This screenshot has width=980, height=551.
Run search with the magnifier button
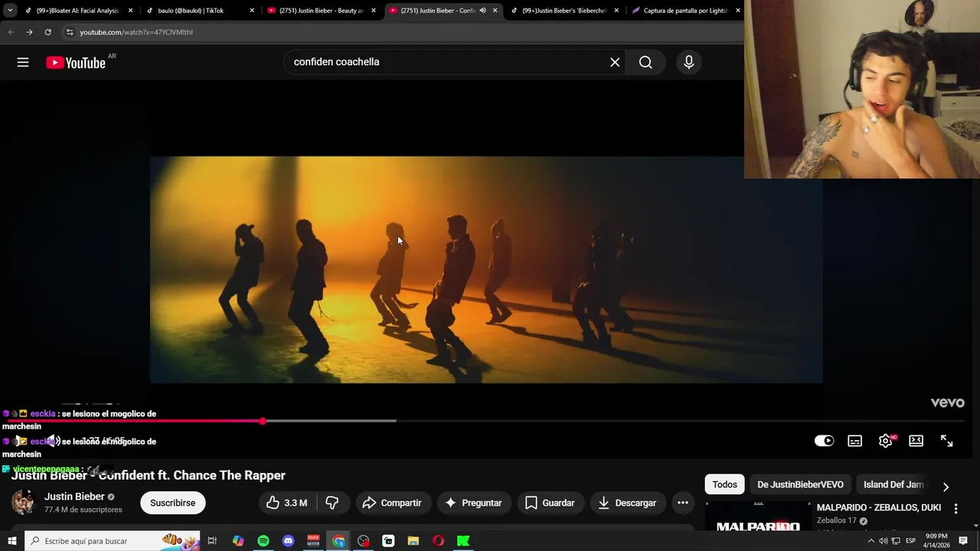click(645, 63)
